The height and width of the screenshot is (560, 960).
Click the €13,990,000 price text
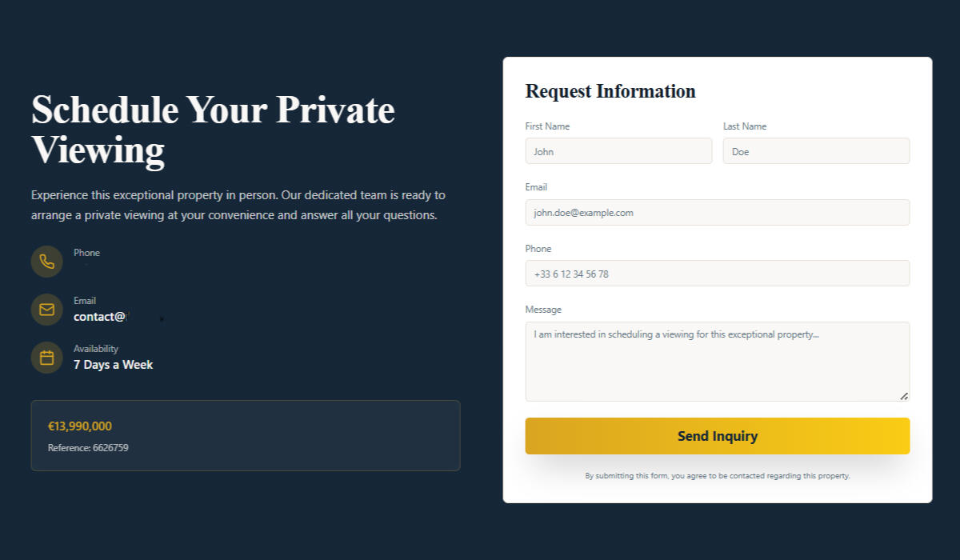80,426
